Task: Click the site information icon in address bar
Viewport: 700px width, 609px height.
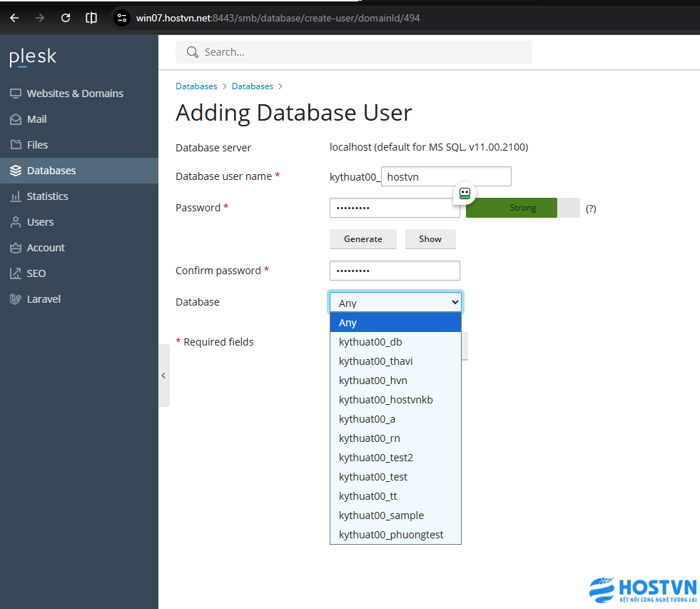Action: (x=121, y=18)
